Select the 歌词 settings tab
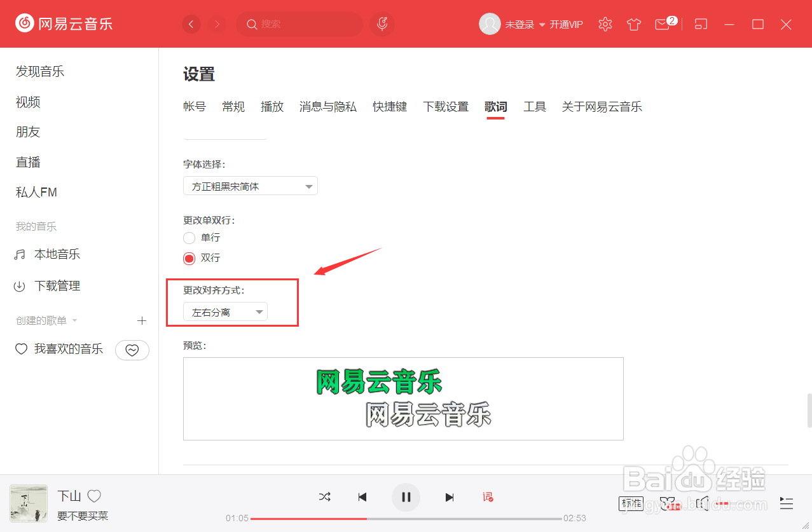Image resolution: width=812 pixels, height=532 pixels. click(496, 107)
